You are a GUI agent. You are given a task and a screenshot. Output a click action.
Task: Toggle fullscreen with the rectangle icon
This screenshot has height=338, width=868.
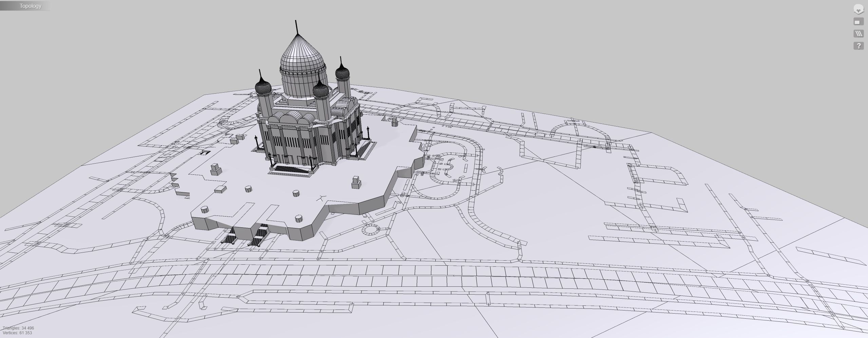pos(858,22)
